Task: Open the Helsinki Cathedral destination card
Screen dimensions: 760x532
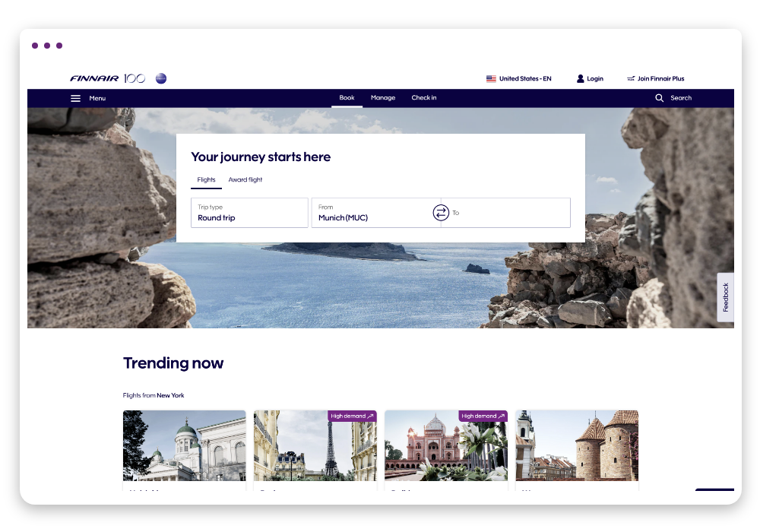Action: coord(184,450)
